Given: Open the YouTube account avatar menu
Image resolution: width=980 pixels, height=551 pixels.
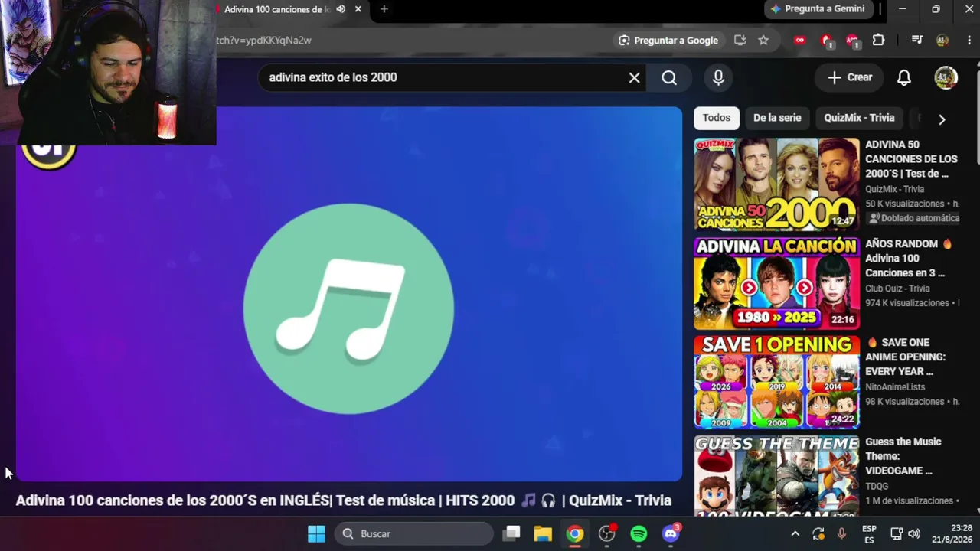Looking at the screenshot, I should 946,77.
